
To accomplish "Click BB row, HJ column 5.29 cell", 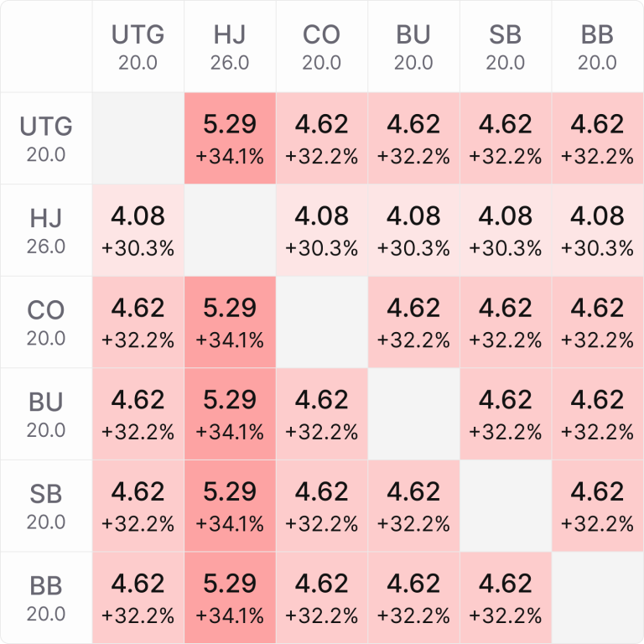I will tap(230, 598).
